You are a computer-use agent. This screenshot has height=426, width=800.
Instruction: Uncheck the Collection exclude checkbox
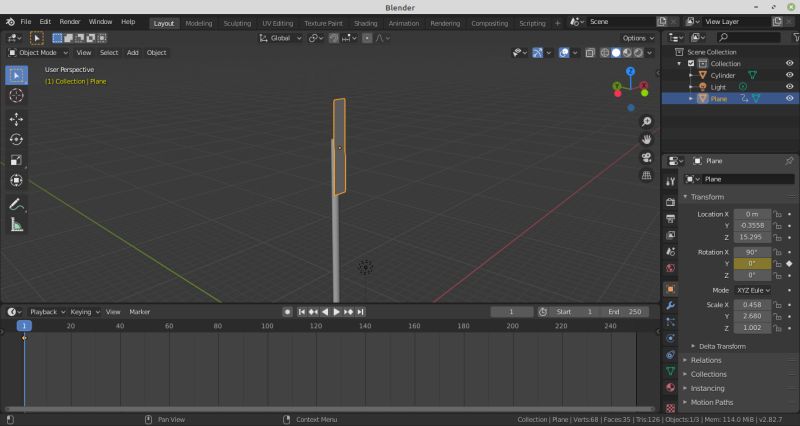[691, 64]
